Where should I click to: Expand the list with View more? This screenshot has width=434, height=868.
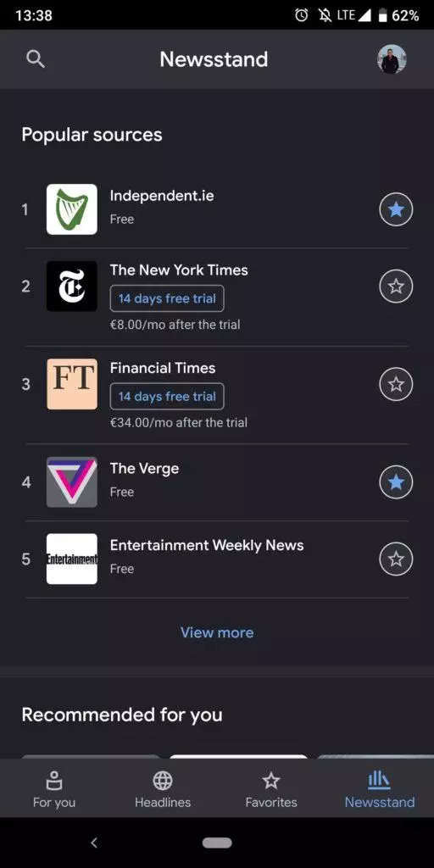point(217,632)
